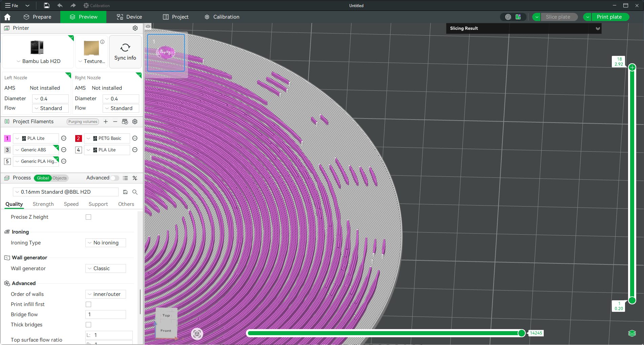Click the Print plate button
This screenshot has width=644, height=345.
609,17
